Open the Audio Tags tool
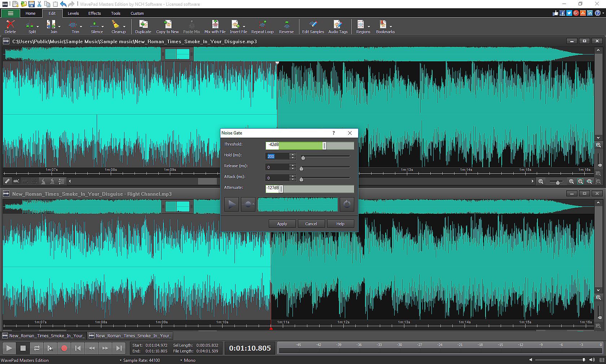This screenshot has width=606, height=364. pos(338,27)
